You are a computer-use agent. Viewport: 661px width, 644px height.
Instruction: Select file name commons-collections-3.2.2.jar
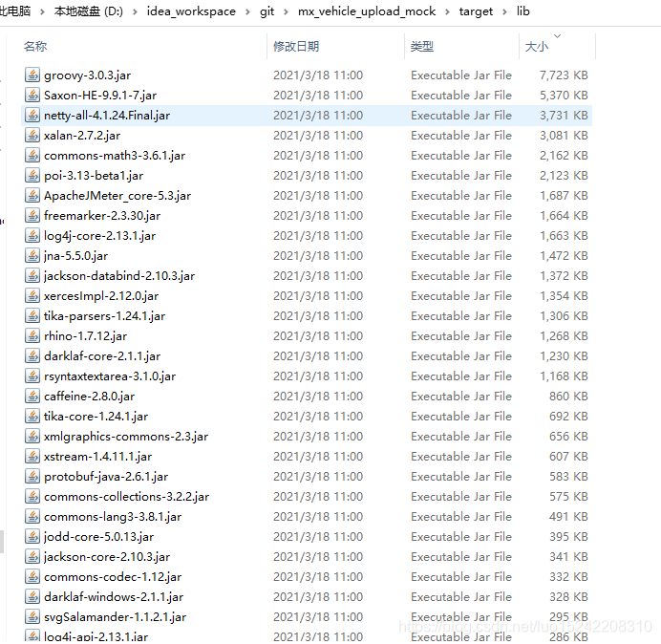click(126, 497)
